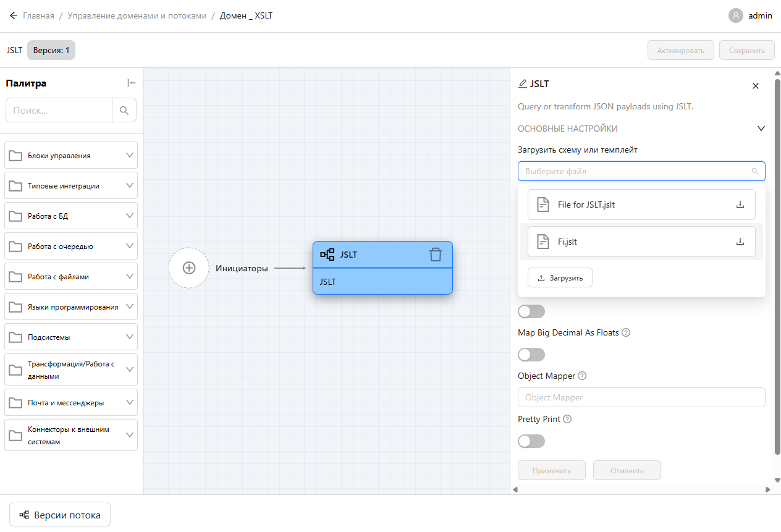
Task: Click the plus icon to add initiator
Action: pyautogui.click(x=189, y=268)
